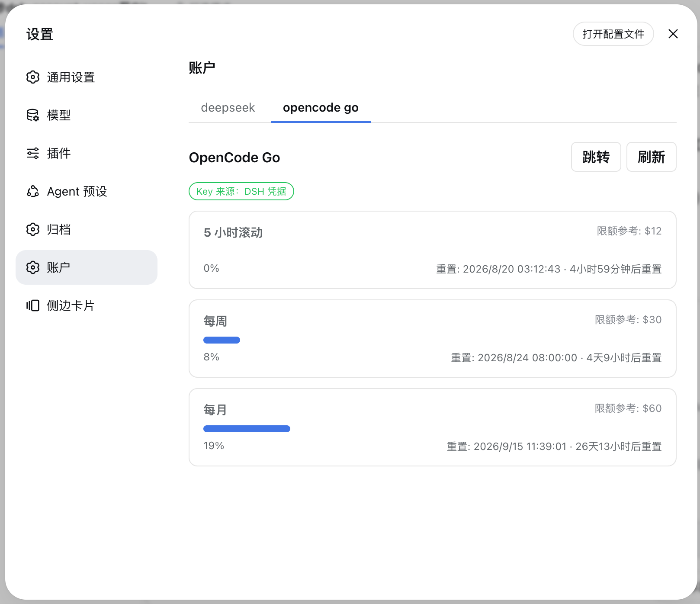Screen dimensions: 700x604
Task: Open 通用设置 settings section
Action: pyautogui.click(x=87, y=77)
